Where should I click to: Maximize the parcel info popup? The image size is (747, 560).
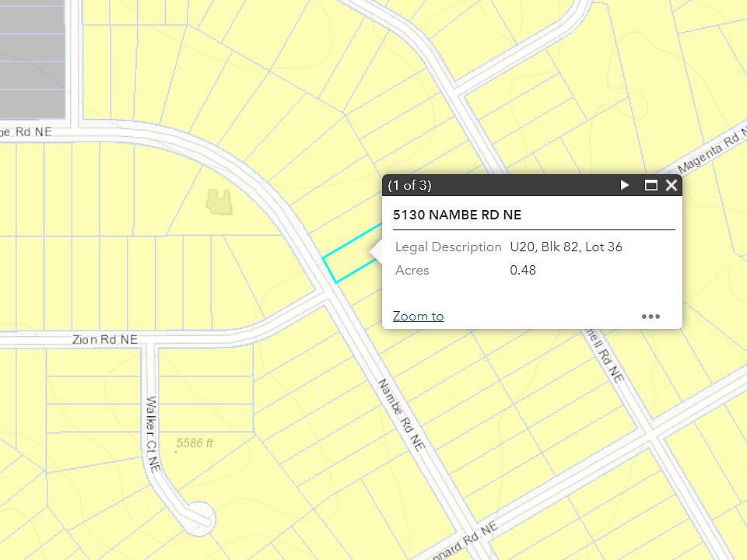(651, 185)
